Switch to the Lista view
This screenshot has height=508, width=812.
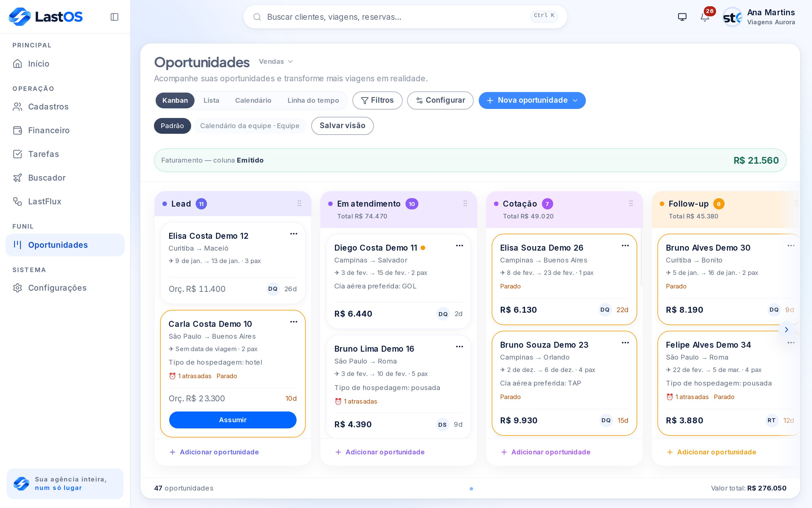click(211, 100)
